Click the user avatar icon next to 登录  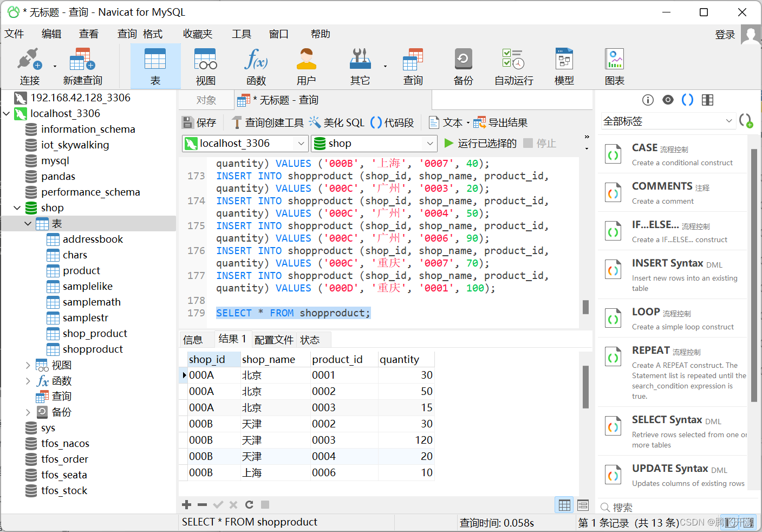click(x=751, y=34)
